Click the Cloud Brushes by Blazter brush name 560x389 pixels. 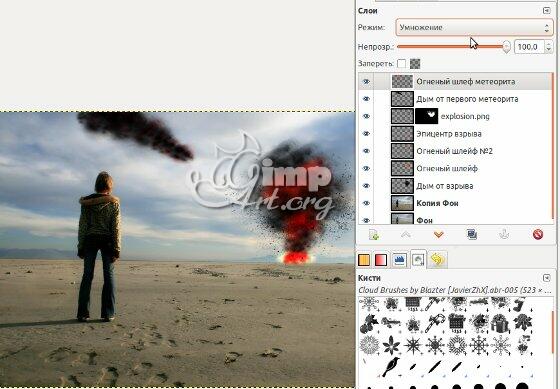click(455, 290)
